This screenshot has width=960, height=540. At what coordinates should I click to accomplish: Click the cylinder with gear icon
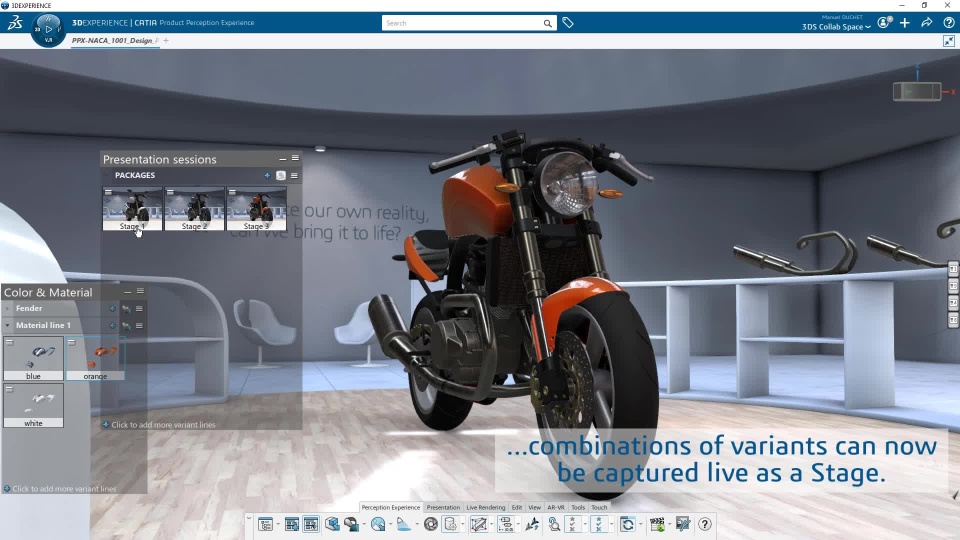point(451,524)
